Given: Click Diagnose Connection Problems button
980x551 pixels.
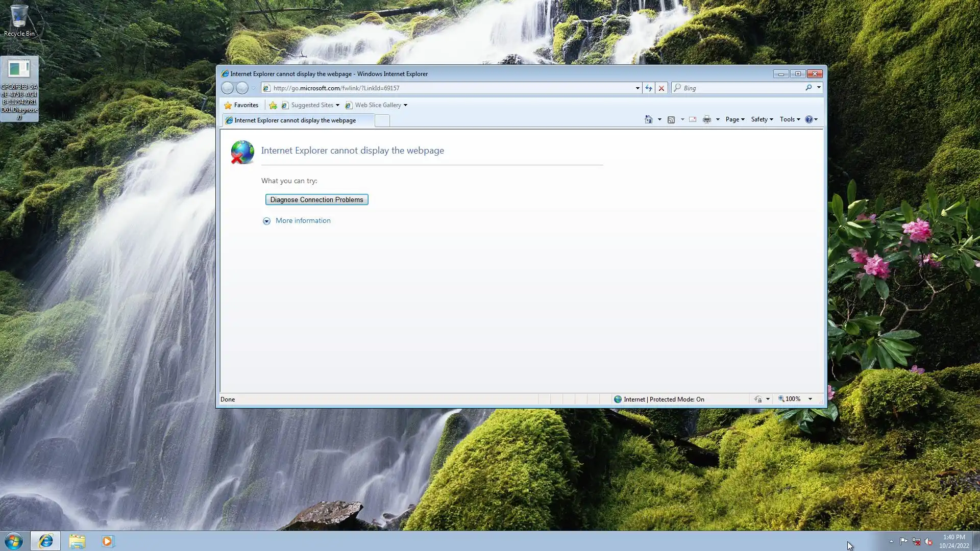Looking at the screenshot, I should (x=316, y=199).
